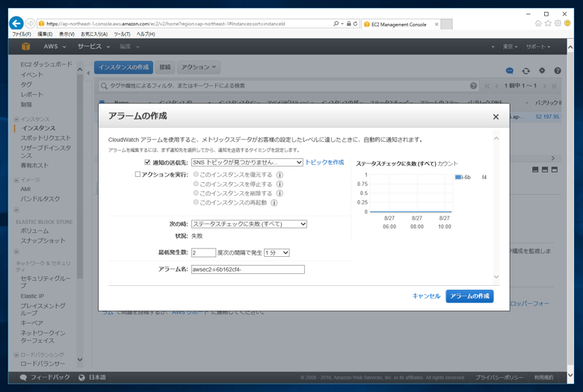Open the table settings gear icon
583x392 pixels.
pyautogui.click(x=542, y=70)
